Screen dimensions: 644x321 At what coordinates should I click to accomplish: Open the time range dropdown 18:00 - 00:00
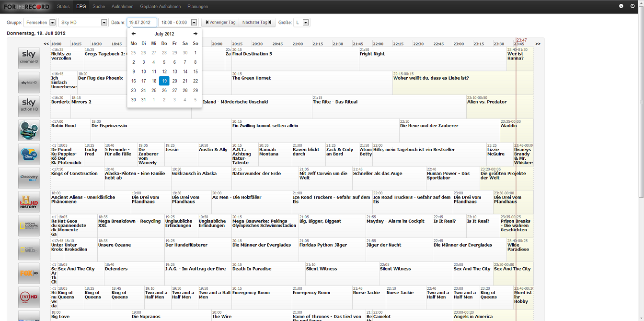178,23
